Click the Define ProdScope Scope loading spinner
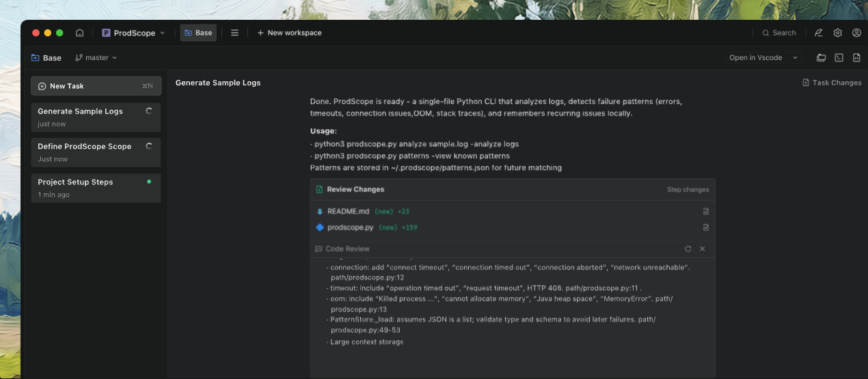The width and height of the screenshot is (868, 379). (149, 146)
